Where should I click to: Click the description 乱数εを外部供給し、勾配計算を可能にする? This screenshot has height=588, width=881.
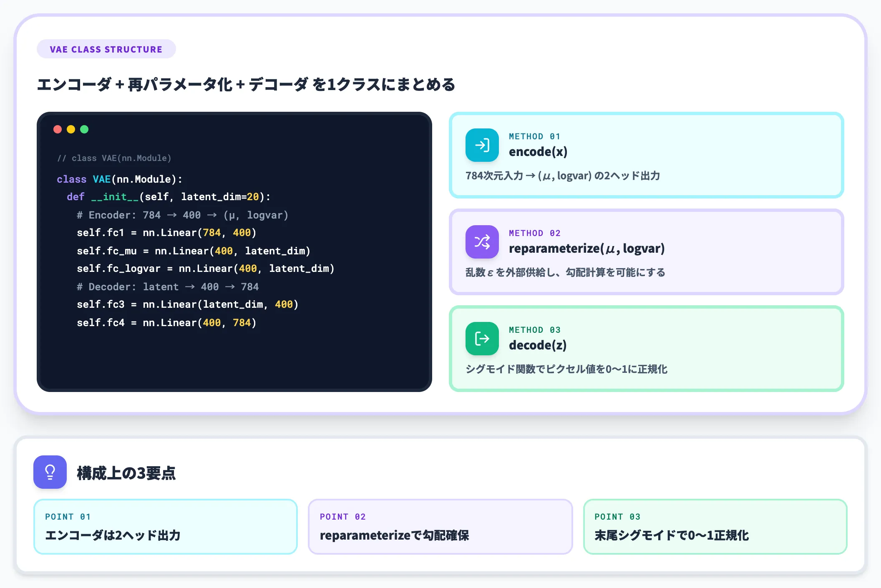(565, 272)
